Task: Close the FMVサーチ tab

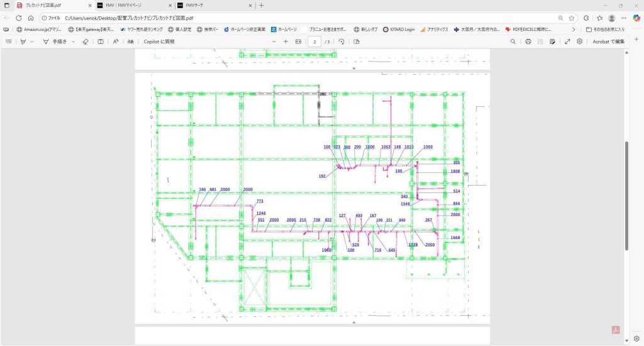Action: 250,5
